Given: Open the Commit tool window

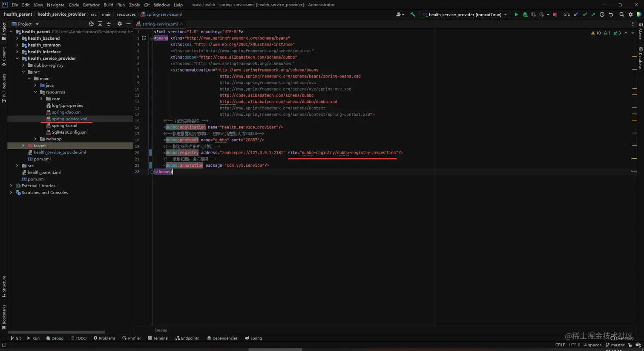Looking at the screenshot, I should (4, 56).
